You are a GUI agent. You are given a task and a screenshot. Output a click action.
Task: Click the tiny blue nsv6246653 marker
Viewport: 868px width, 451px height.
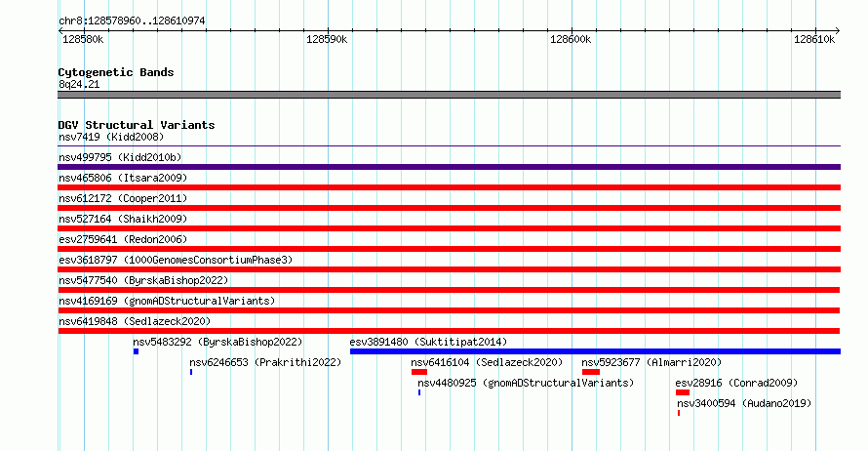point(191,372)
